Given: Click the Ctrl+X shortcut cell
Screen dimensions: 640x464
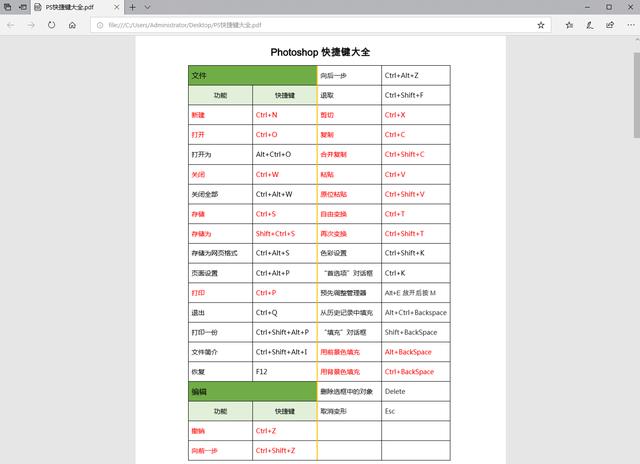Looking at the screenshot, I should [416, 115].
